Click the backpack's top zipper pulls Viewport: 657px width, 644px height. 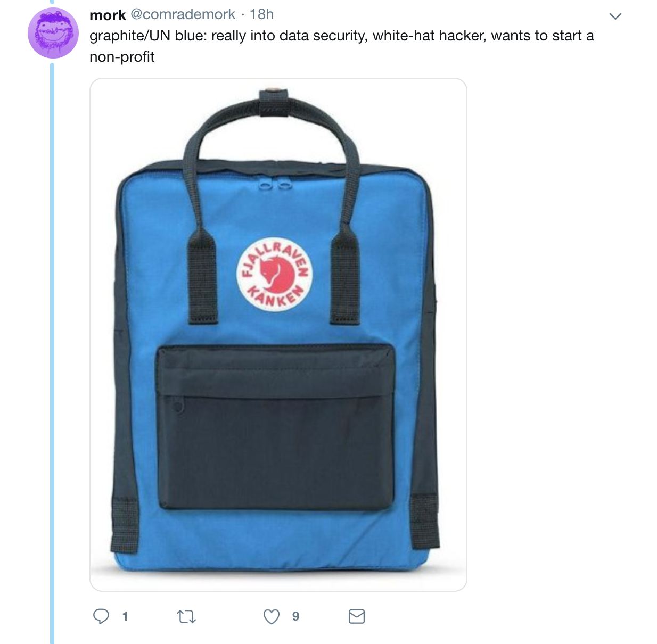click(x=273, y=184)
